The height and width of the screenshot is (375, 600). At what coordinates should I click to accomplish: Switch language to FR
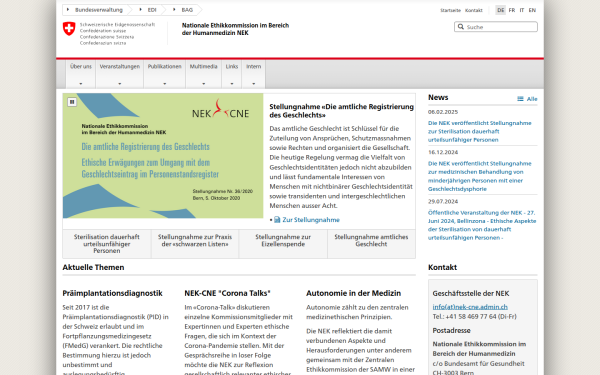point(512,10)
